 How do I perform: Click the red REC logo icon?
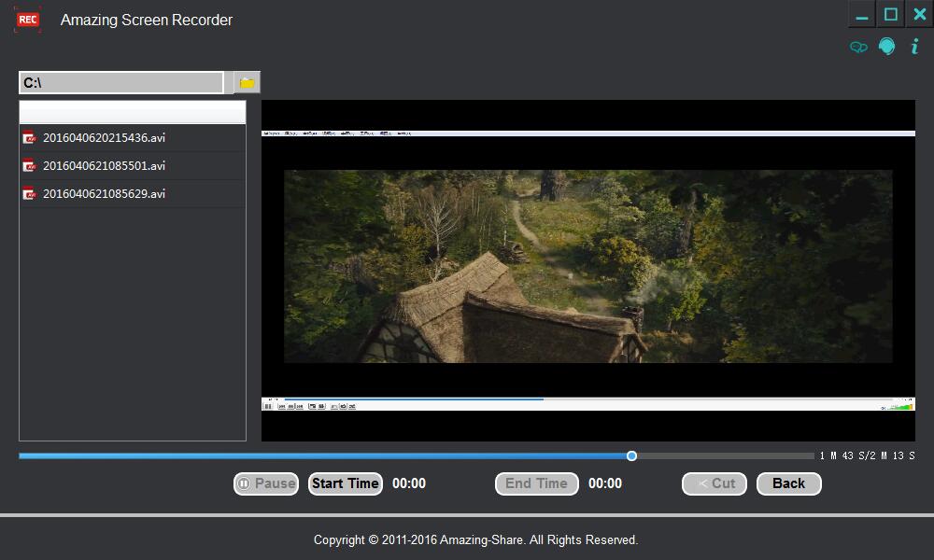(28, 20)
